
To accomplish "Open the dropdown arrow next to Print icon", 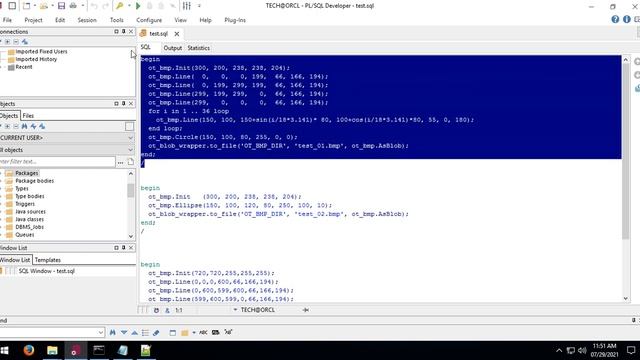I will (83, 6).
